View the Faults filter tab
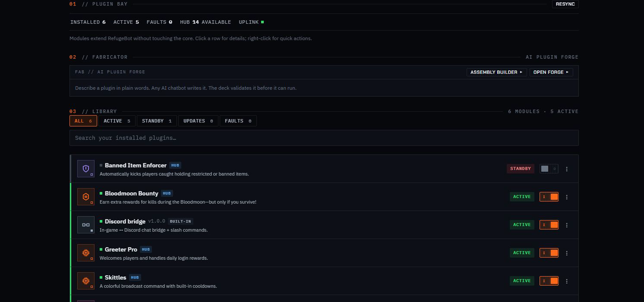 tap(238, 121)
